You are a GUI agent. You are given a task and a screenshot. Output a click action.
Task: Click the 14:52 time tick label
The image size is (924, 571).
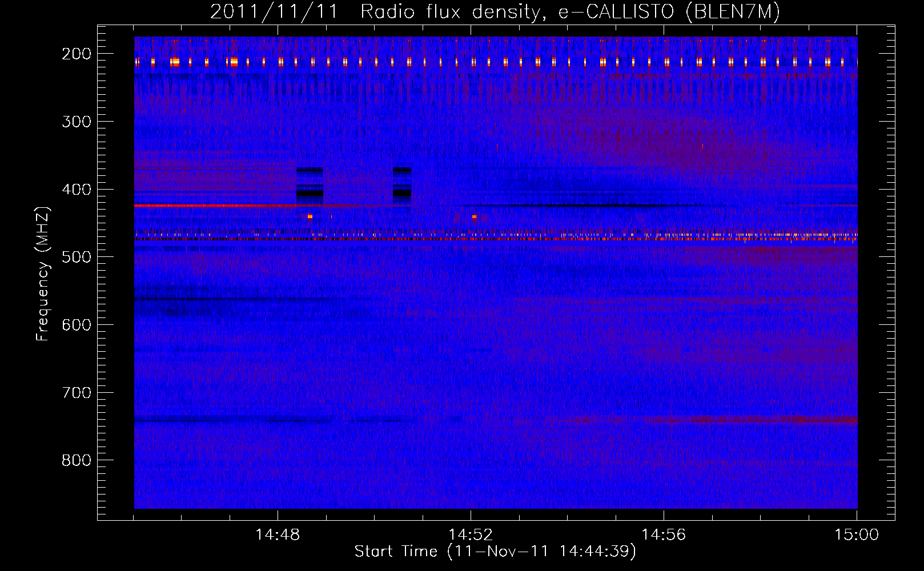(x=471, y=535)
